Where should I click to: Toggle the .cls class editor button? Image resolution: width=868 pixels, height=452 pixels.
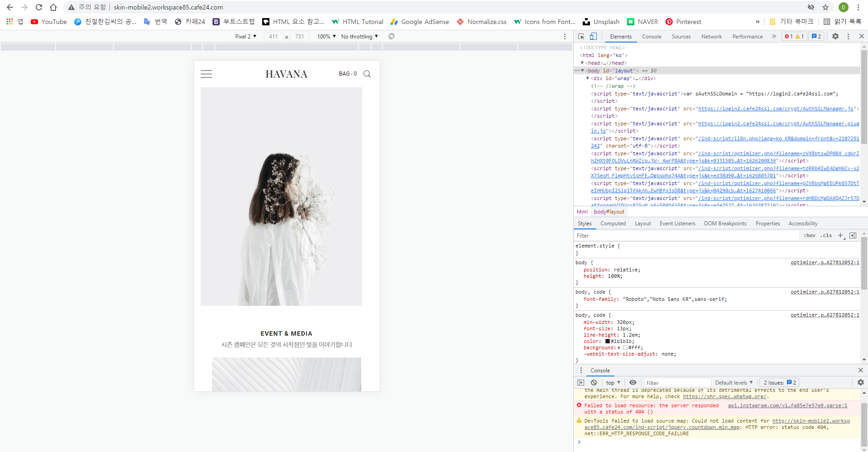click(x=827, y=236)
